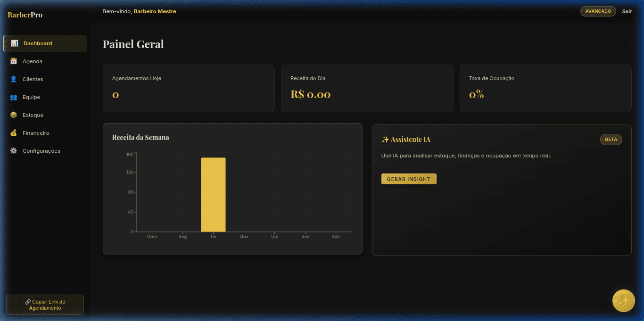Click the 40 value on chart y-axis
Viewport: 644px width, 321px height.
point(131,212)
